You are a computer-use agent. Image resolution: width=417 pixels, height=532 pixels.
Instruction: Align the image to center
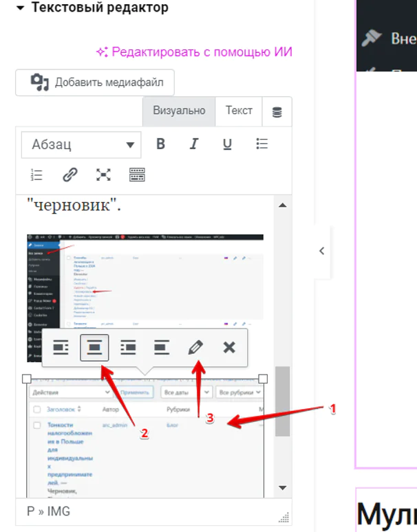click(x=94, y=347)
